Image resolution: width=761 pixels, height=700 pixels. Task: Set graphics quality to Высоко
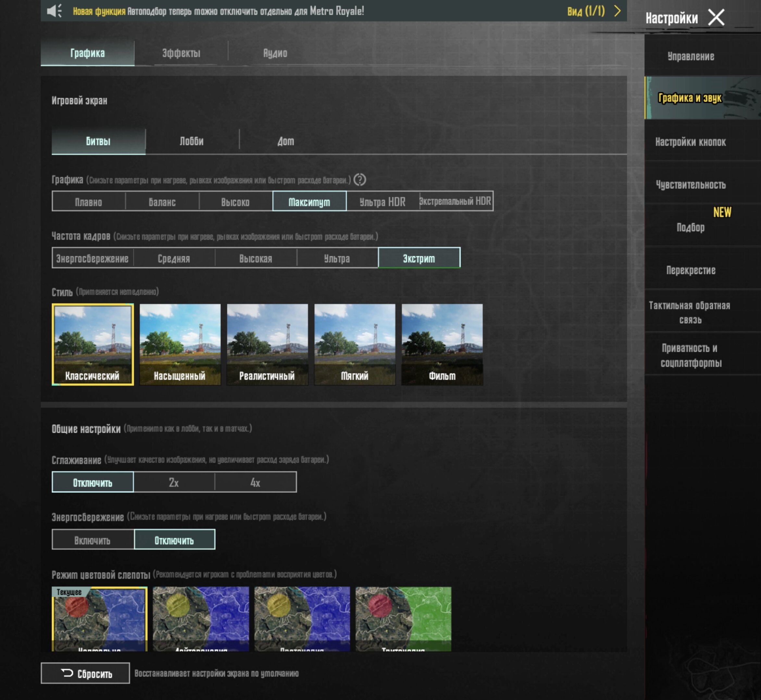coord(235,202)
